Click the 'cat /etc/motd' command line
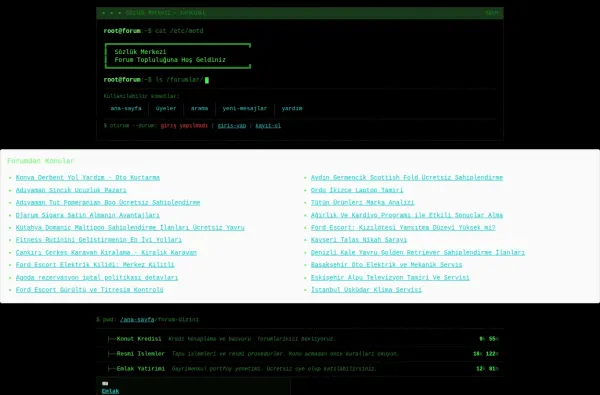Image resolution: width=600 pixels, height=395 pixels. pyautogui.click(x=179, y=31)
